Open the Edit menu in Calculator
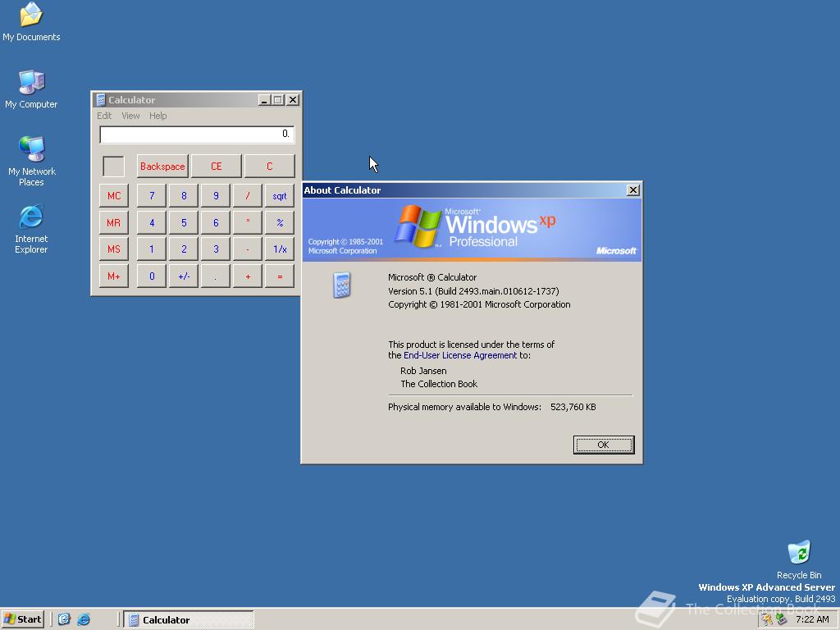The image size is (840, 630). (104, 116)
